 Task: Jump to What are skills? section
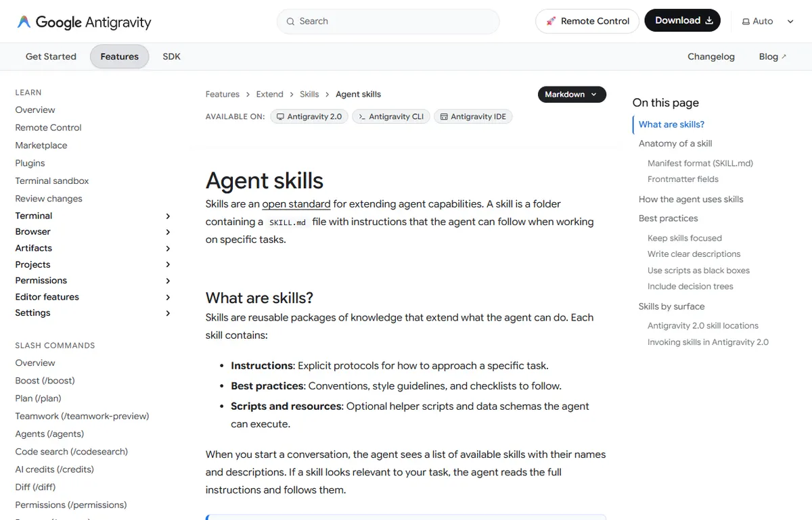(x=672, y=124)
